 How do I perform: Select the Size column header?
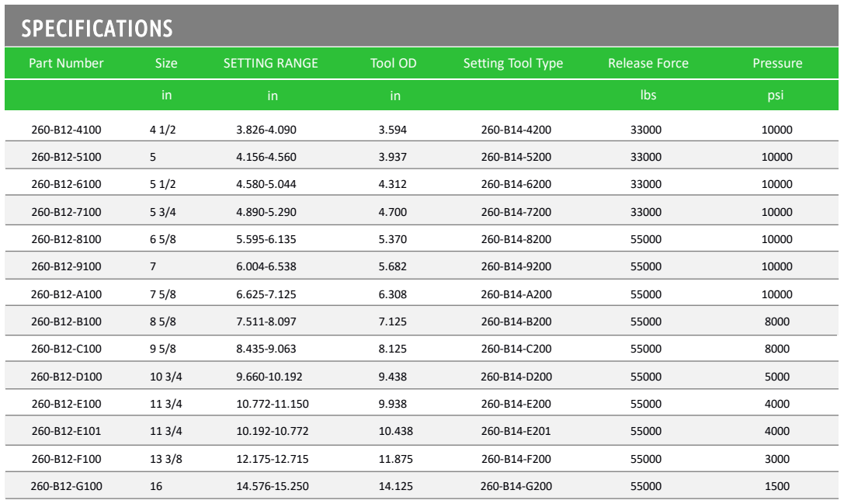[x=166, y=63]
